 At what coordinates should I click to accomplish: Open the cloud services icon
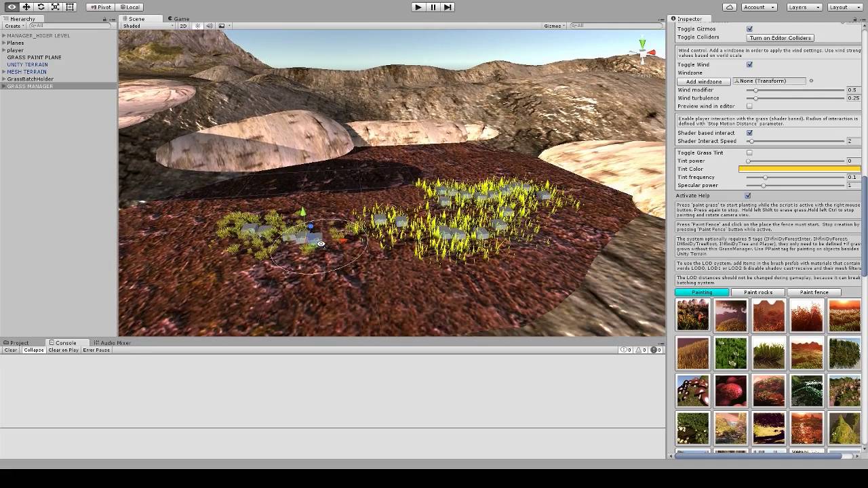[729, 7]
